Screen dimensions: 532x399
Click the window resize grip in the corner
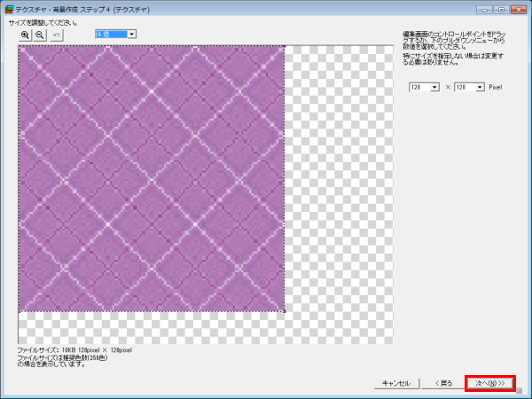(527, 394)
